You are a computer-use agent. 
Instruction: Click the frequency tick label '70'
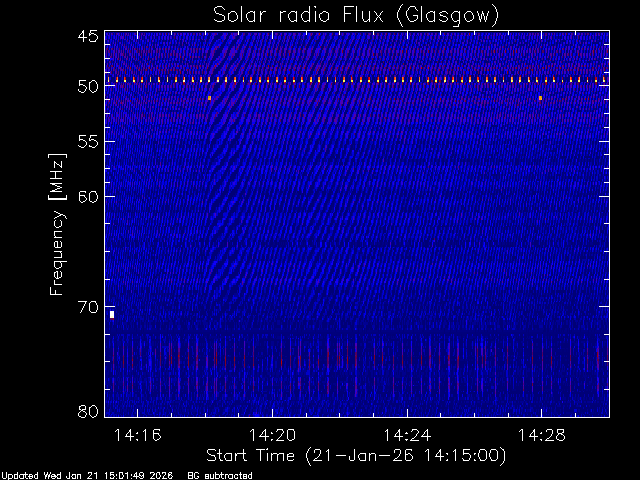pos(88,307)
